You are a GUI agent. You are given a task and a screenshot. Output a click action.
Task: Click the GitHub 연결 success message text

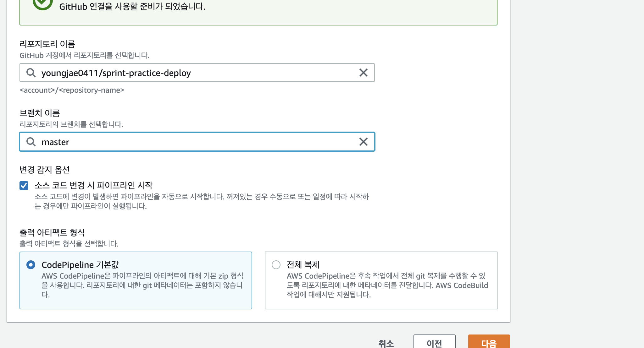point(132,6)
